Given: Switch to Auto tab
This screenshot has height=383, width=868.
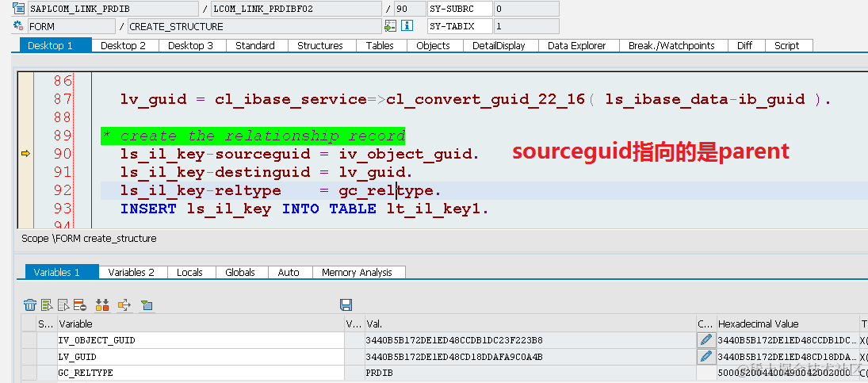Looking at the screenshot, I should pyautogui.click(x=289, y=272).
